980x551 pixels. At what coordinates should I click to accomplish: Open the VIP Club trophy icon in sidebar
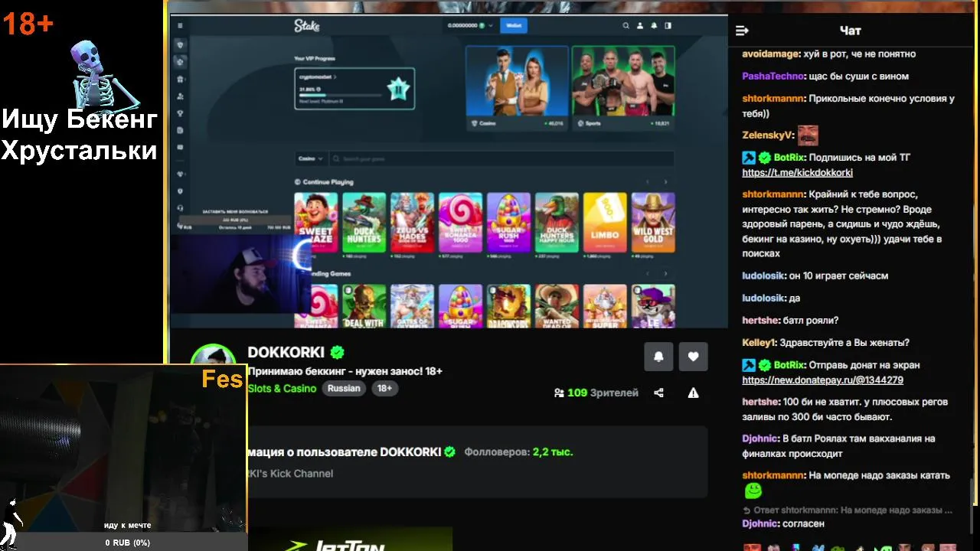[x=180, y=113]
